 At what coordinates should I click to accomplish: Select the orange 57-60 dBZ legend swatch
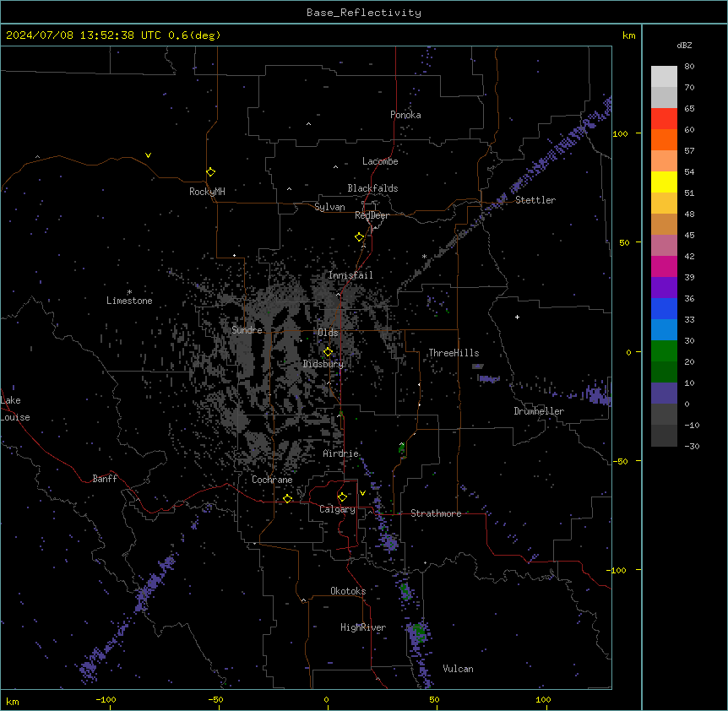click(664, 139)
